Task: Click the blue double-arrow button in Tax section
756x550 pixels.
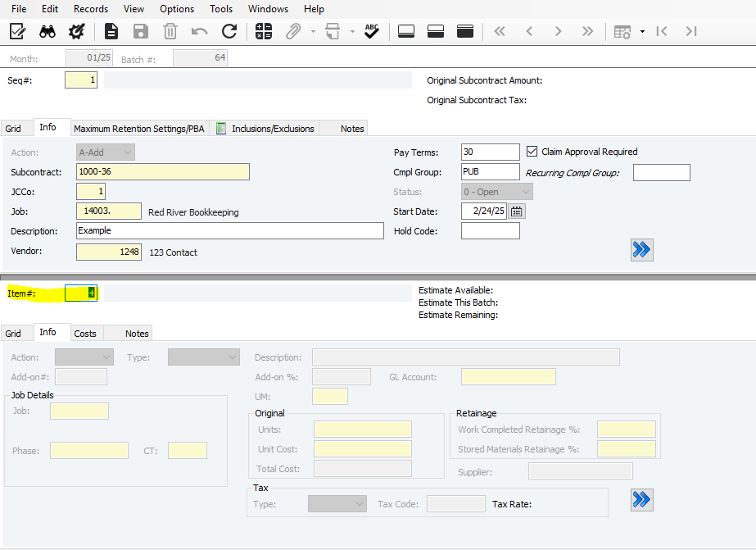Action: point(642,499)
